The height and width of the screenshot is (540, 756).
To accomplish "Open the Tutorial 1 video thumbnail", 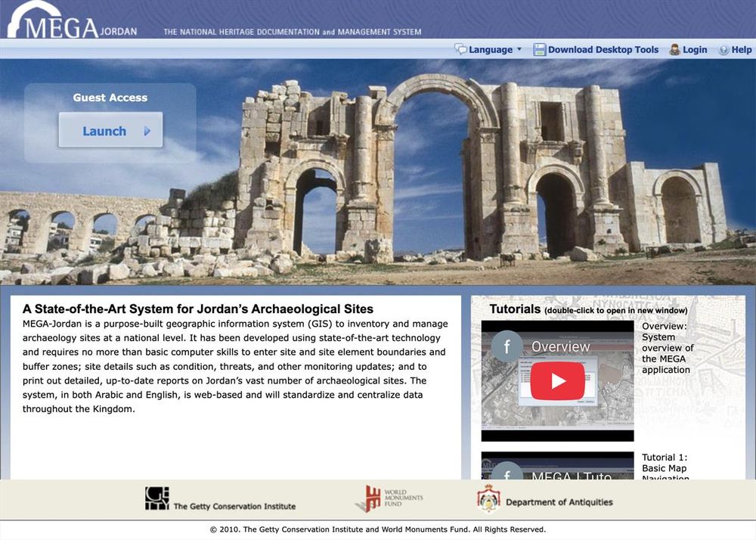I will tap(557, 466).
